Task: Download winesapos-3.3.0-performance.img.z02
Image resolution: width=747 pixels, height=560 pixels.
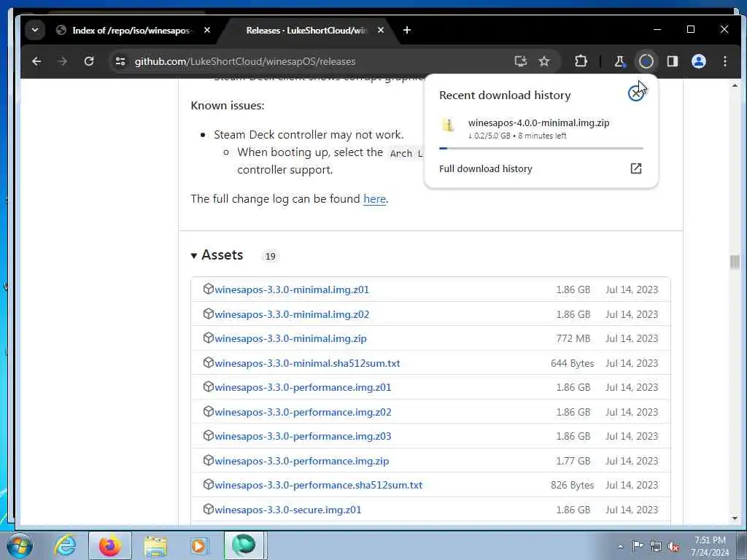Action: point(303,413)
